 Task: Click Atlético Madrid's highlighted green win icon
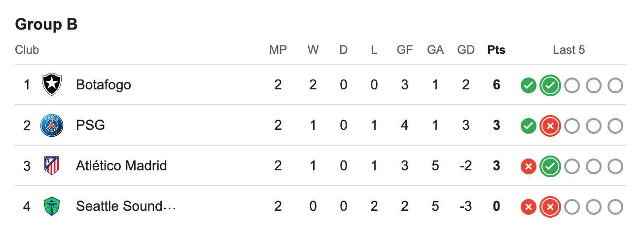pyautogui.click(x=550, y=166)
